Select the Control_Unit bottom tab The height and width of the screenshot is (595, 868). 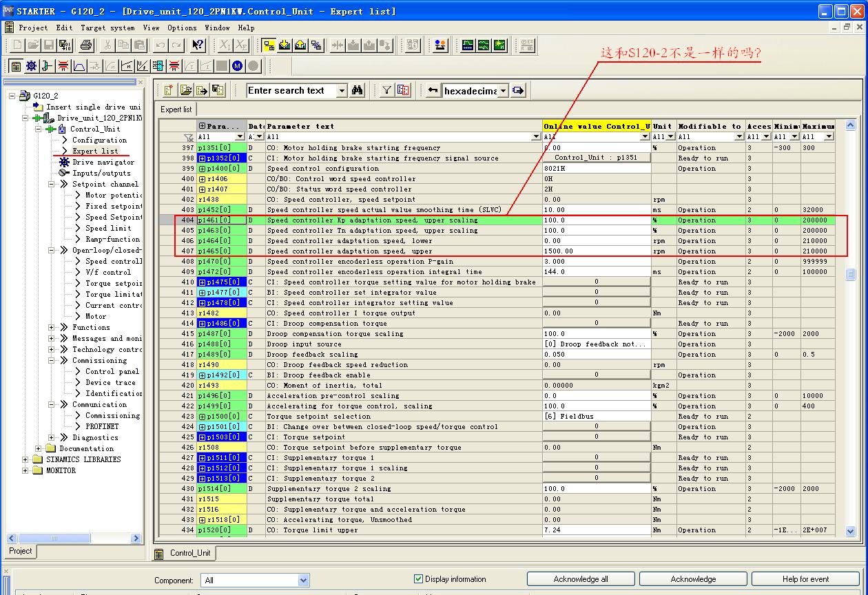pos(184,553)
